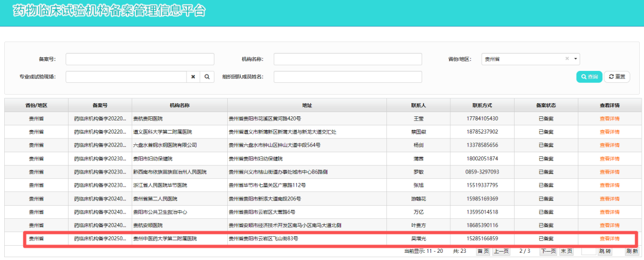Go to 上一页 previous page

501,251
